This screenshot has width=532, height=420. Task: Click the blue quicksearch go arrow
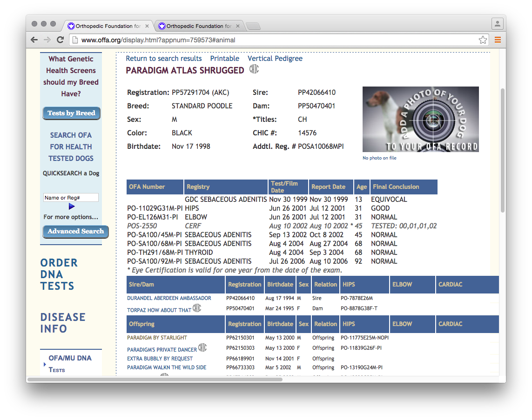click(71, 207)
